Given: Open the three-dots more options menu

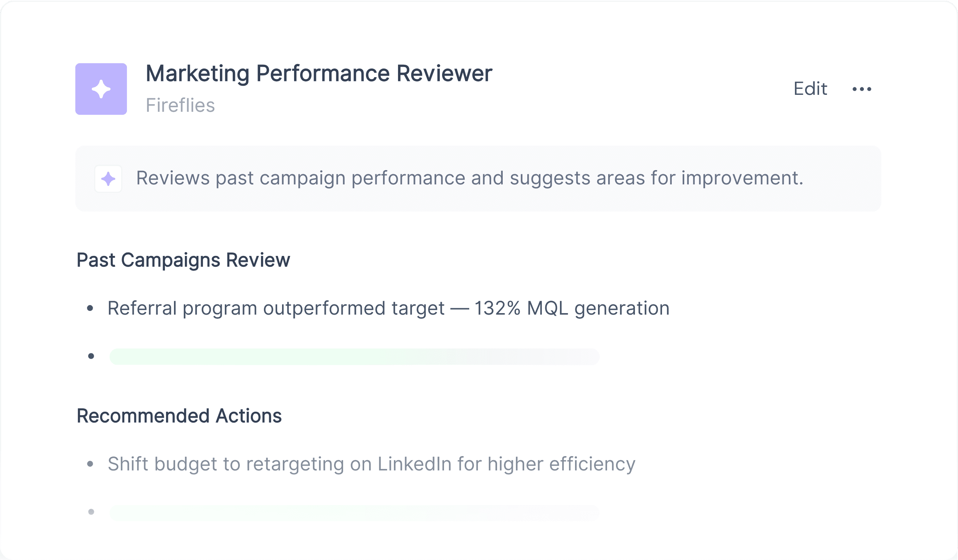Looking at the screenshot, I should pos(862,89).
